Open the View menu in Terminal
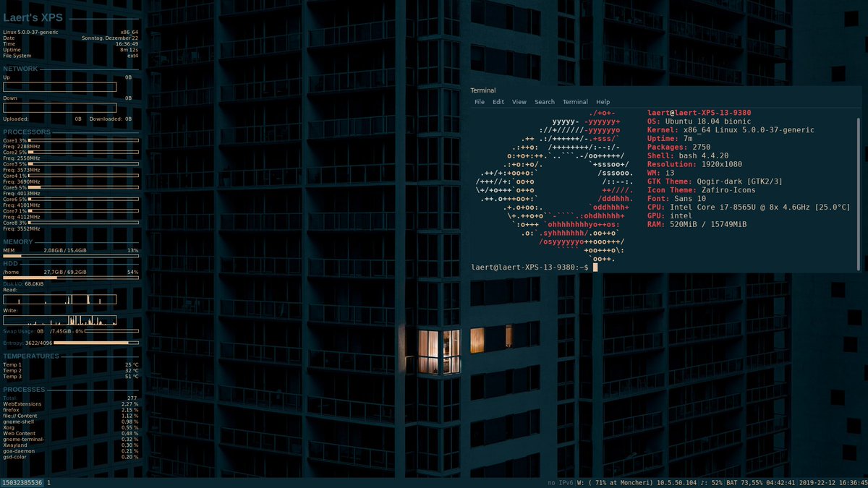 (x=519, y=102)
